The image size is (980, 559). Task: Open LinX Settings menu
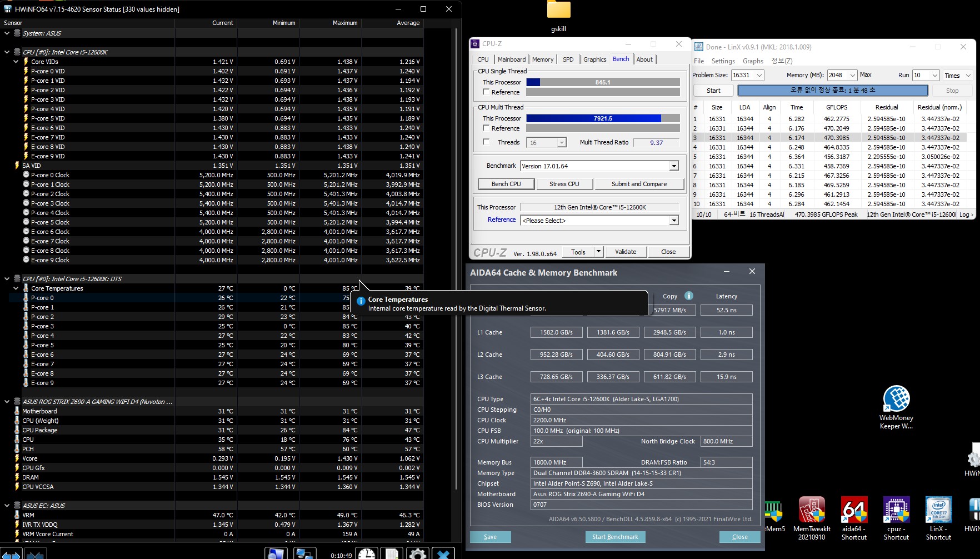coord(723,61)
